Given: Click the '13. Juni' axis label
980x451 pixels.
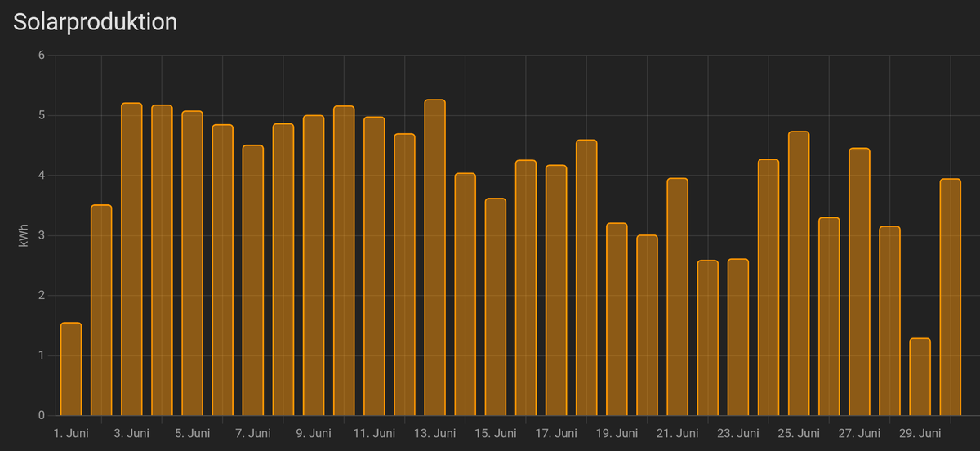Looking at the screenshot, I should (x=434, y=433).
